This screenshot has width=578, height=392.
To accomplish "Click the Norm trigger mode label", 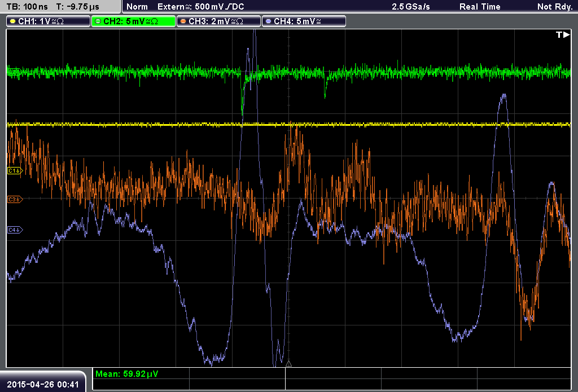I will pyautogui.click(x=137, y=7).
